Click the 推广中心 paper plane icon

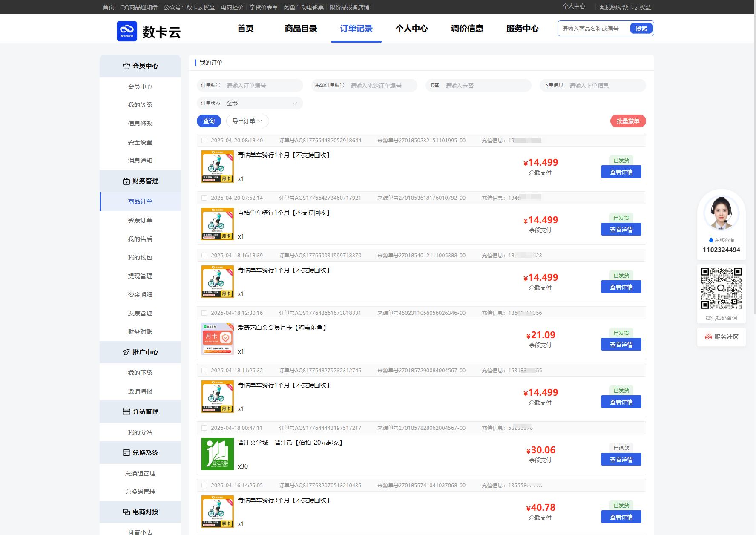(126, 352)
